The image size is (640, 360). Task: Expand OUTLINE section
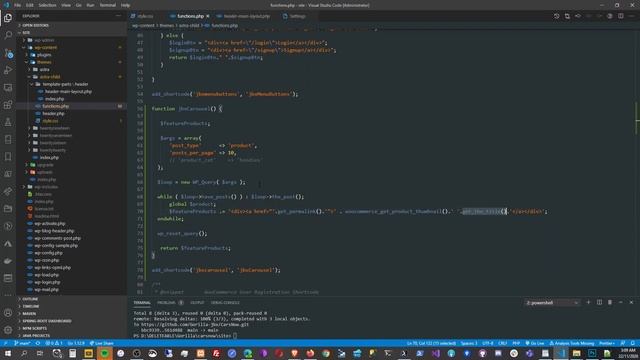pyautogui.click(x=30, y=299)
